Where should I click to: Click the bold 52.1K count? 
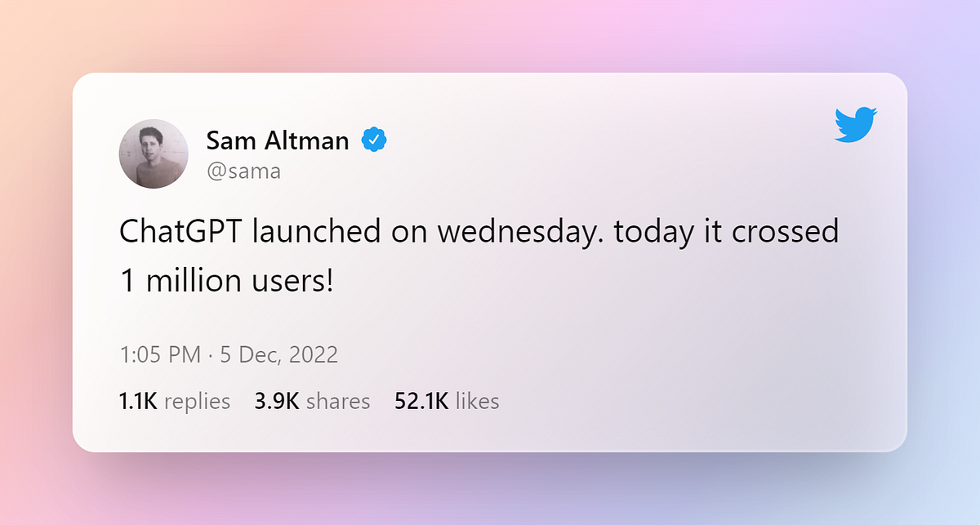tap(421, 401)
